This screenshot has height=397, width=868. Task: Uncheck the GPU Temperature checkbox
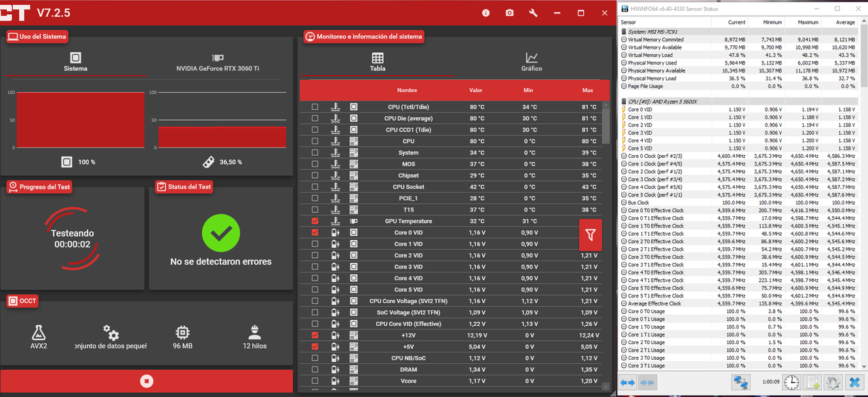315,221
